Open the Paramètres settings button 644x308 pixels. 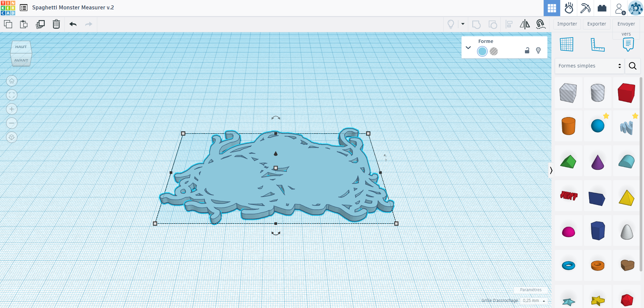531,290
